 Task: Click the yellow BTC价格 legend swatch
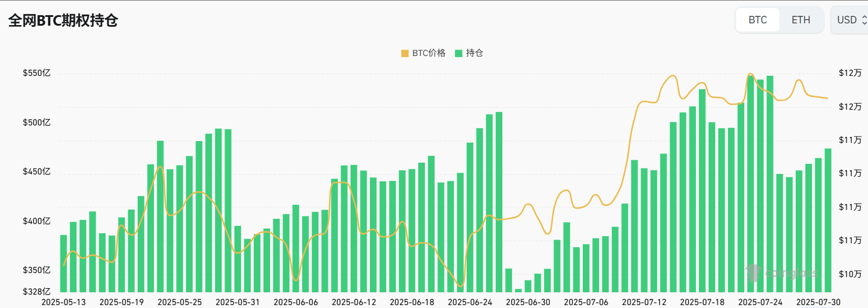[x=405, y=53]
